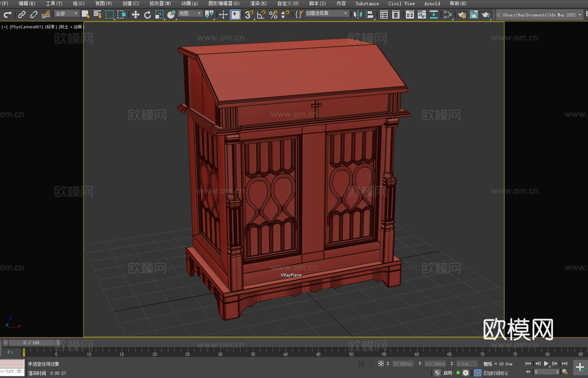
Task: Click the [标准] shading viewport label
Action: (51, 27)
